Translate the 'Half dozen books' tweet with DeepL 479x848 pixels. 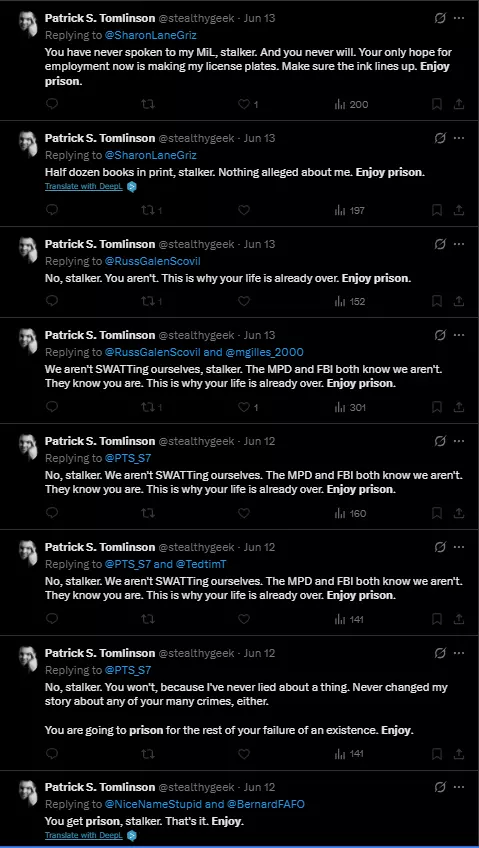tap(84, 187)
